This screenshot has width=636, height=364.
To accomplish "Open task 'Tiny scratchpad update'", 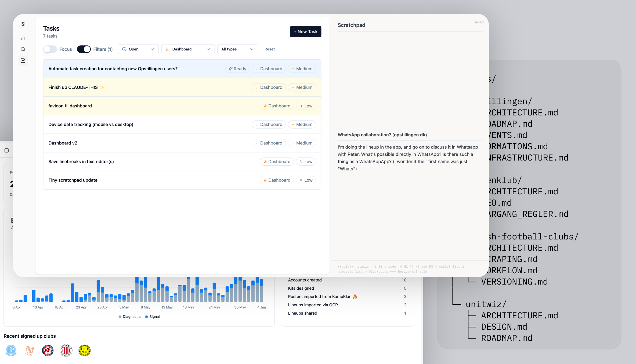I will (x=182, y=180).
